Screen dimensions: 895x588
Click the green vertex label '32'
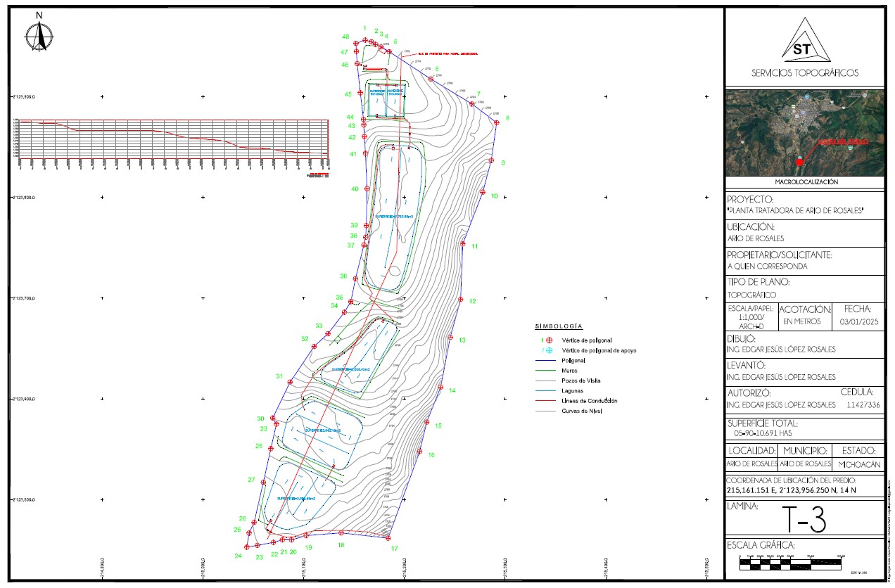point(305,339)
